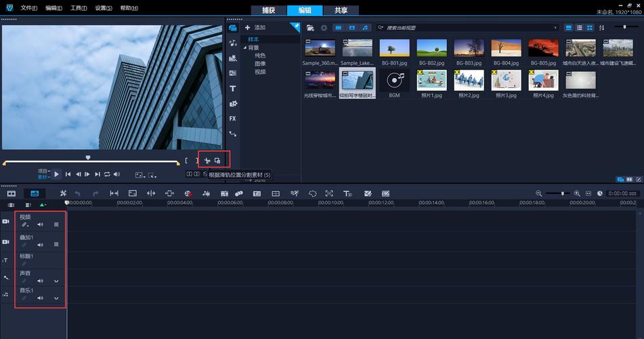Toggle video files display in library

pos(338,28)
